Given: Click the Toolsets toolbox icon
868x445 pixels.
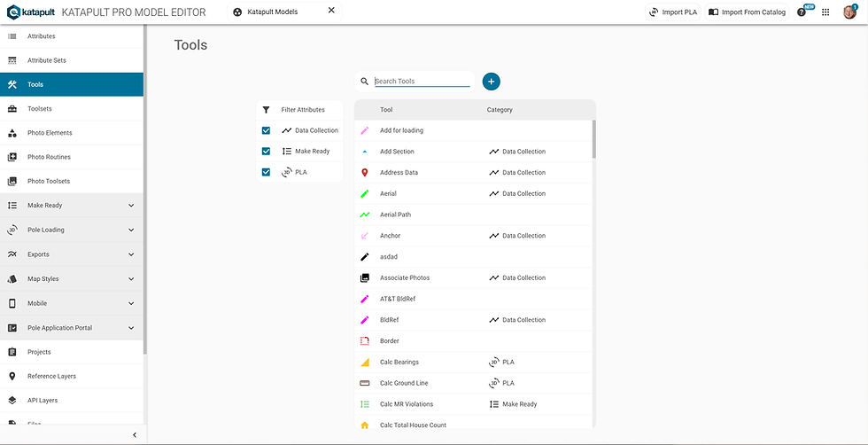Looking at the screenshot, I should click(x=12, y=109).
